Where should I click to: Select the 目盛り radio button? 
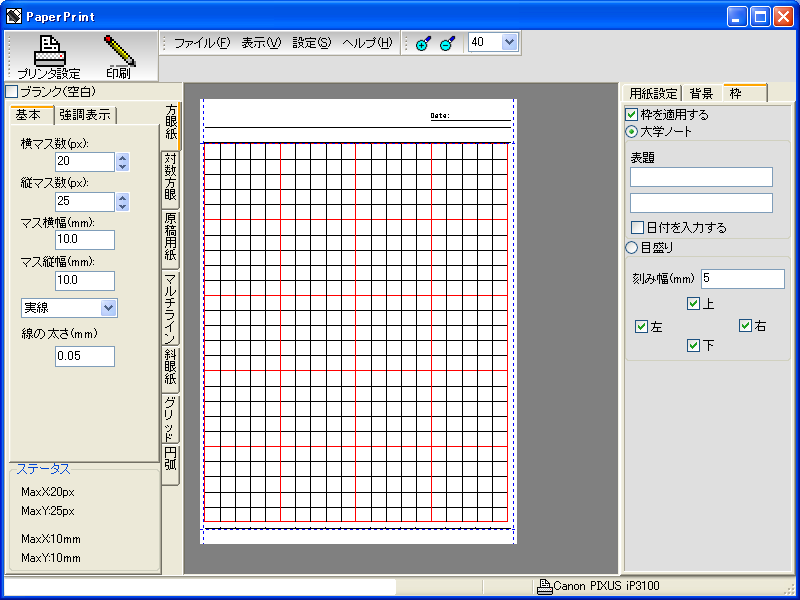(631, 247)
